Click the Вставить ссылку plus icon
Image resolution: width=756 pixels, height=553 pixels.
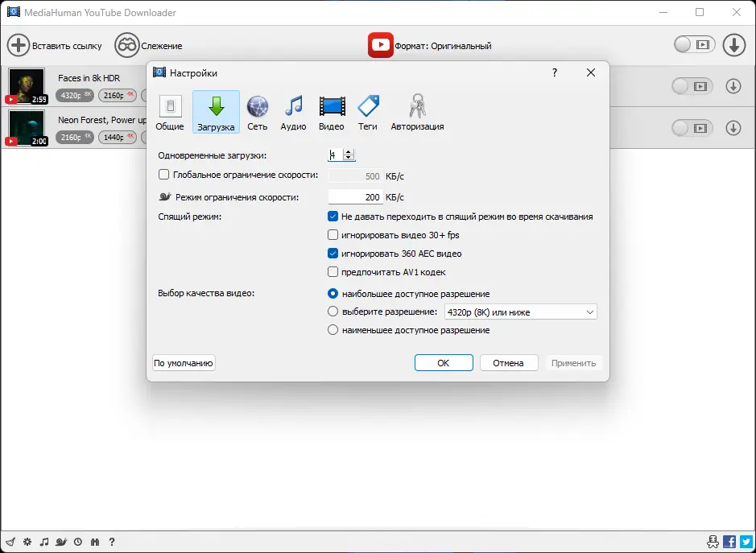coord(19,46)
